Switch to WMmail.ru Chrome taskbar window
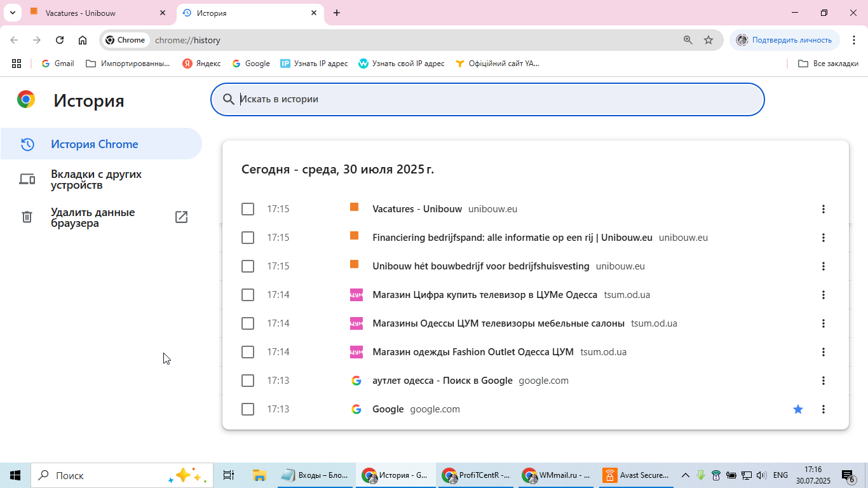This screenshot has width=868, height=488. (x=557, y=475)
